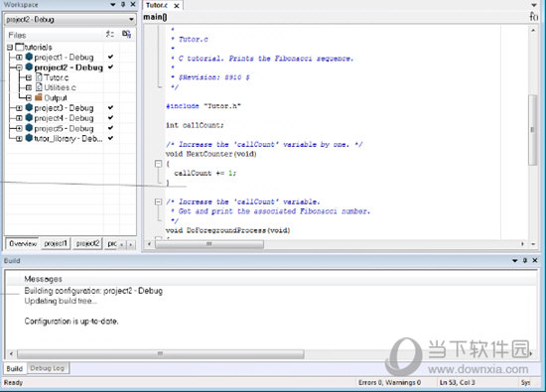The height and width of the screenshot is (392, 546).
Task: Click Errors 0, Warnings 0 status
Action: pyautogui.click(x=389, y=383)
